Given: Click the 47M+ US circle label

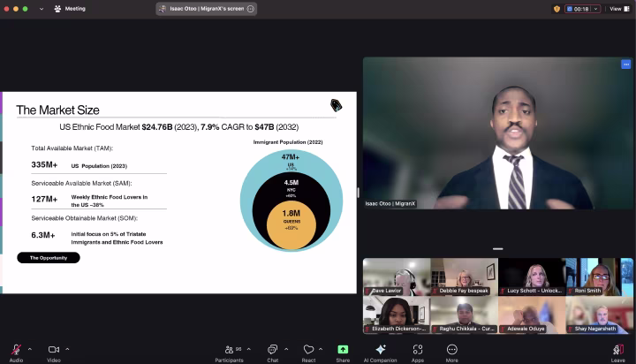Looking at the screenshot, I should pos(291,157).
